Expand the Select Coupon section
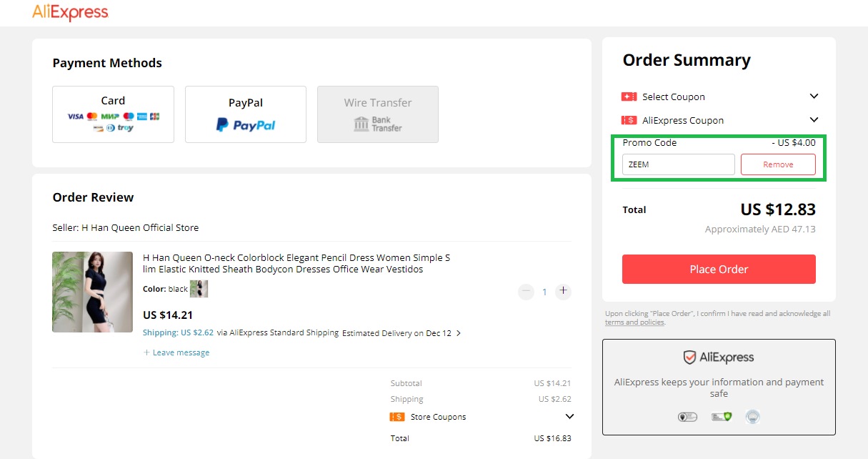Viewport: 868px width, 459px height. [x=814, y=96]
